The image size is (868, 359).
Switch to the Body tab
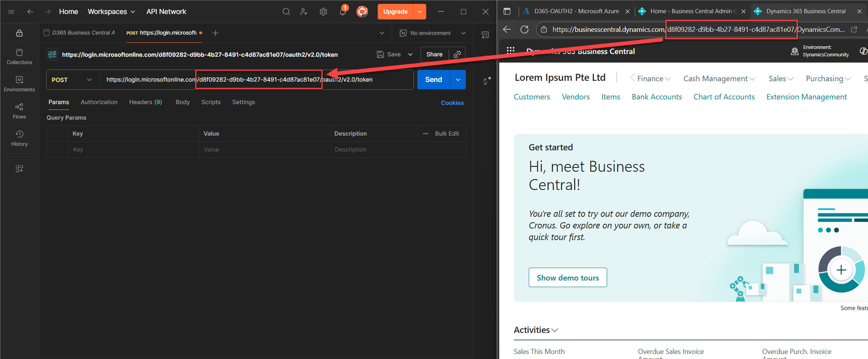pos(183,102)
